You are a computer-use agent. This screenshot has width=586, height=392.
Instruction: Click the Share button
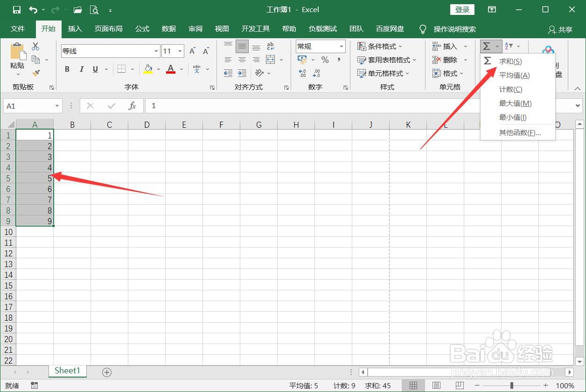[560, 29]
